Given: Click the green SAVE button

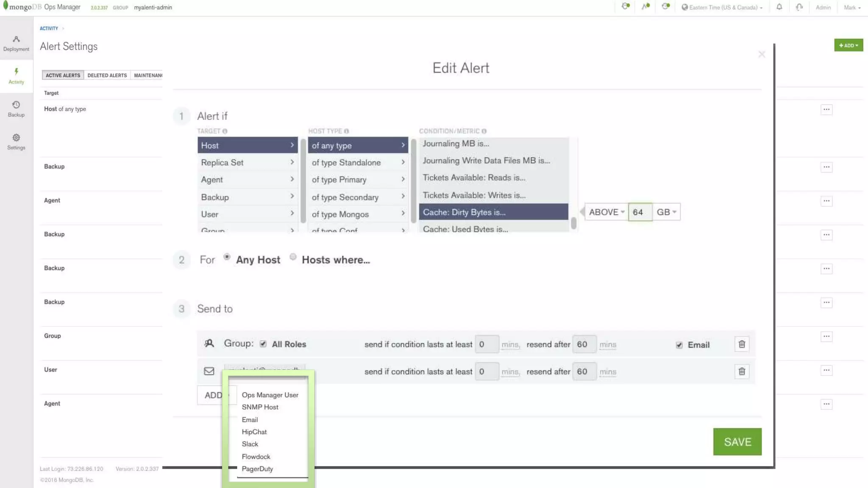Looking at the screenshot, I should [737, 442].
